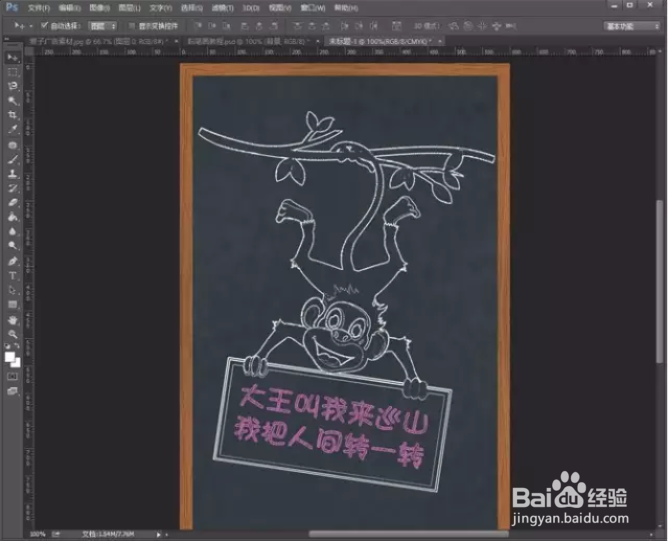Click the 3D scale mode icon
The image size is (668, 542).
coord(511,26)
